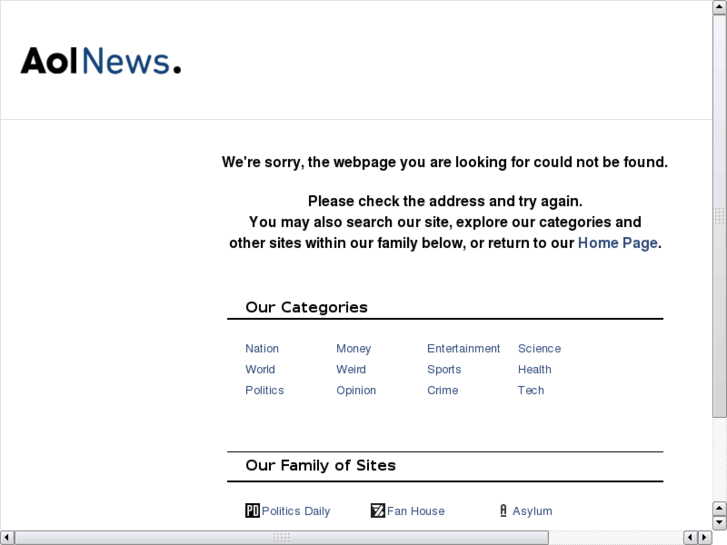Click the Fan House logo icon
The height and width of the screenshot is (545, 727).
click(377, 511)
